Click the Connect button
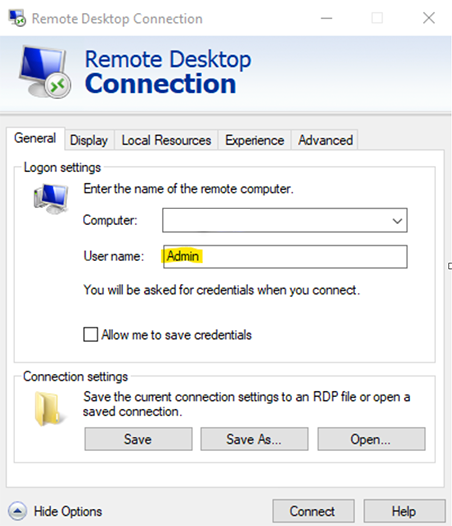 tap(313, 511)
